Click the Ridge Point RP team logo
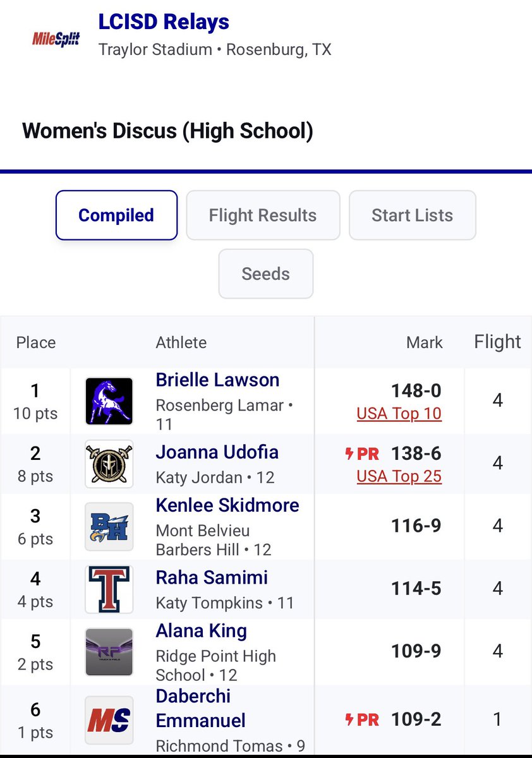This screenshot has height=758, width=532. [109, 652]
